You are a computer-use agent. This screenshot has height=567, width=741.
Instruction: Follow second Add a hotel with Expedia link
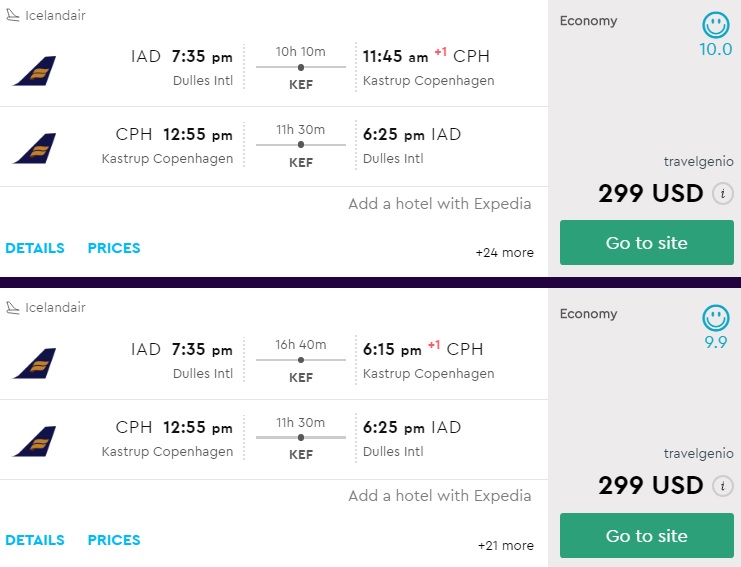440,496
